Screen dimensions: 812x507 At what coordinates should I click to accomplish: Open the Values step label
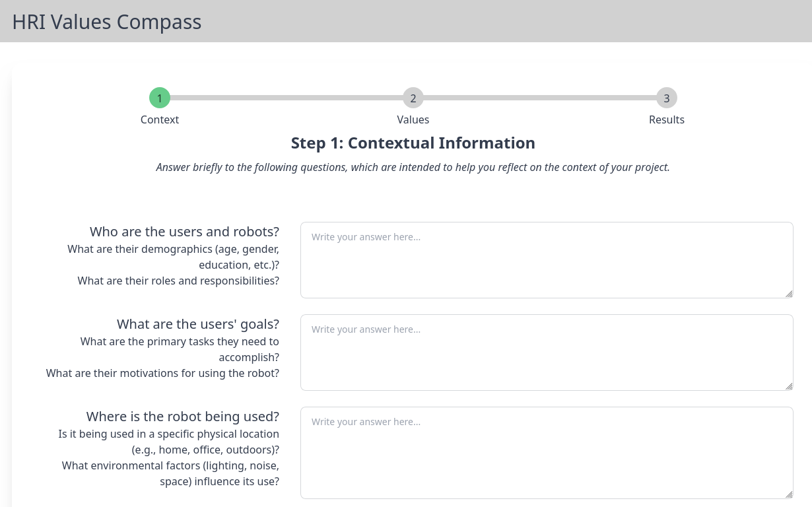pos(413,119)
